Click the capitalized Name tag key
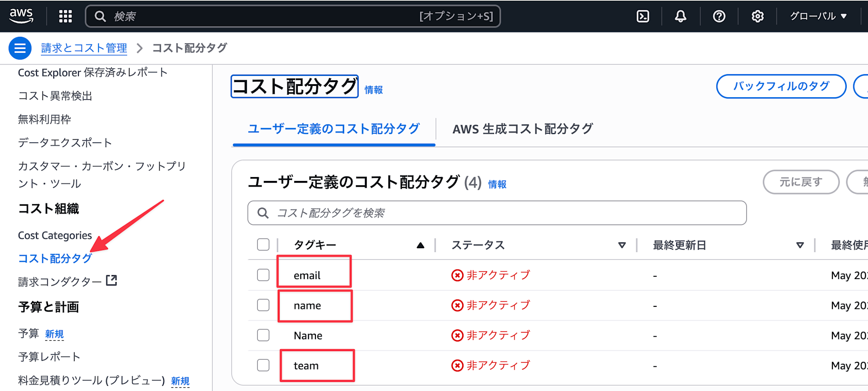868x391 pixels. (308, 335)
